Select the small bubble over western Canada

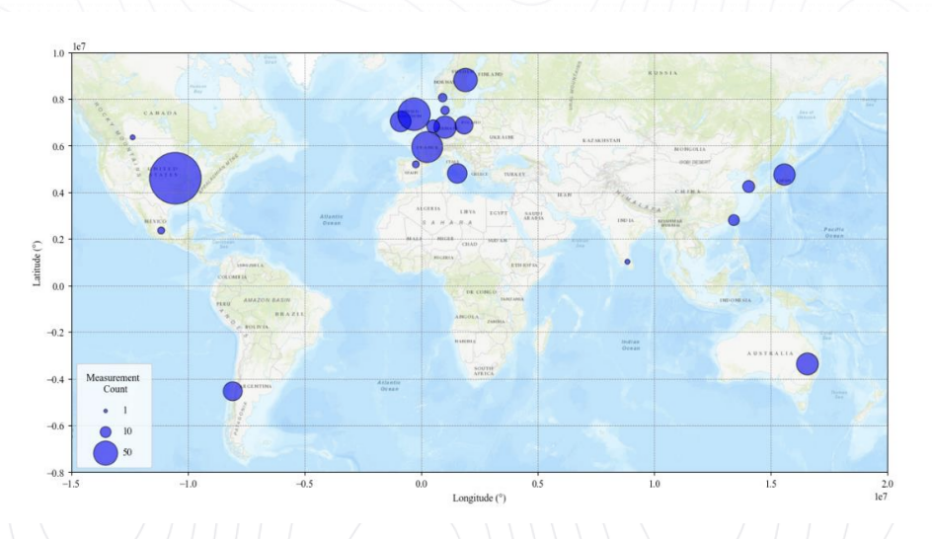(133, 138)
